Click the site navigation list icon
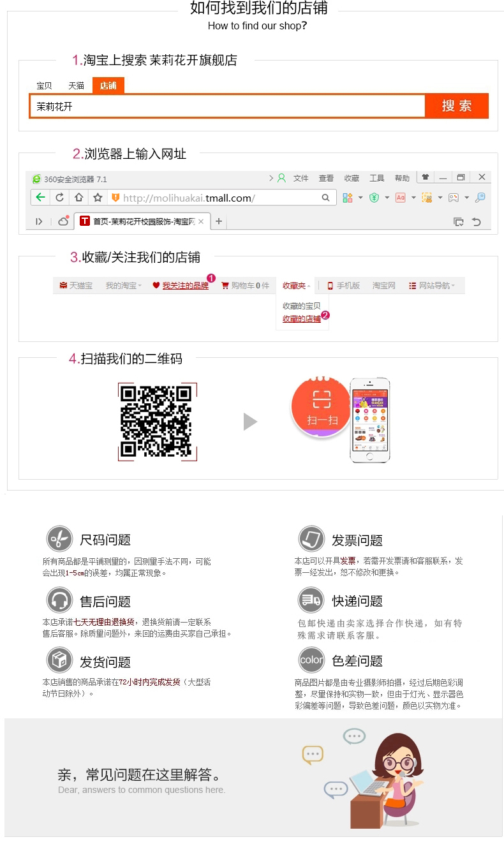This screenshot has height=851, width=504. point(412,286)
